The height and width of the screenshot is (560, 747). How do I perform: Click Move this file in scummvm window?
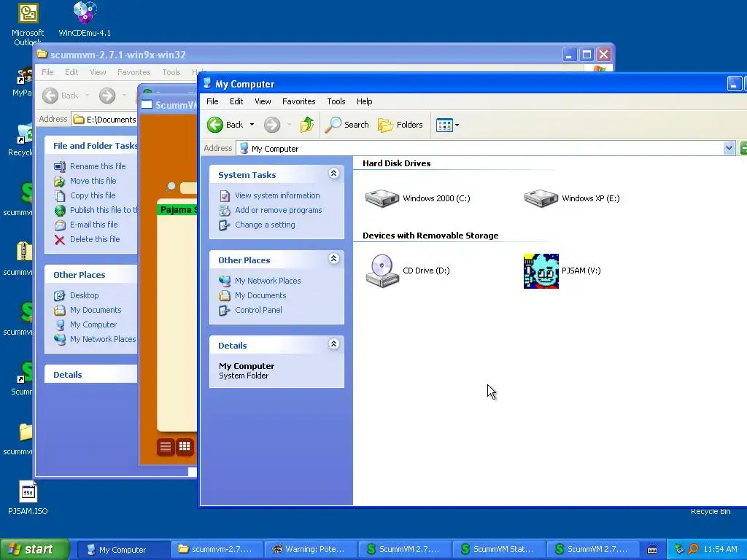tap(93, 181)
